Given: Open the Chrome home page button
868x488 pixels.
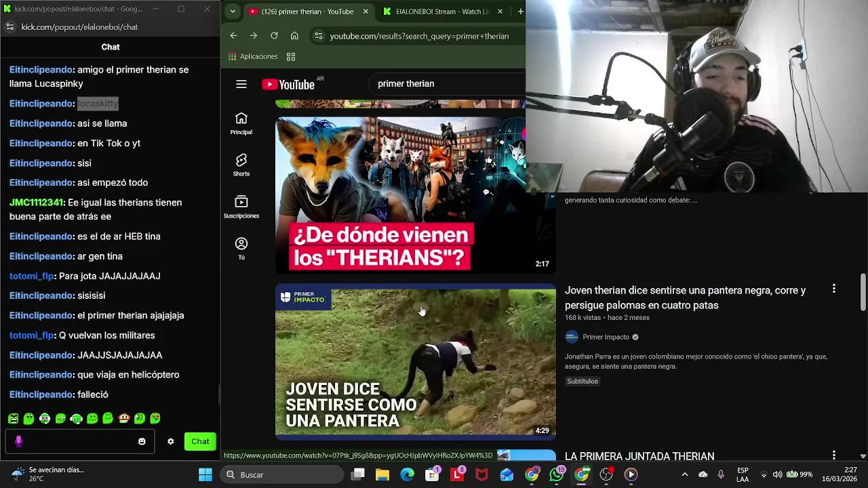Looking at the screenshot, I should tap(294, 36).
